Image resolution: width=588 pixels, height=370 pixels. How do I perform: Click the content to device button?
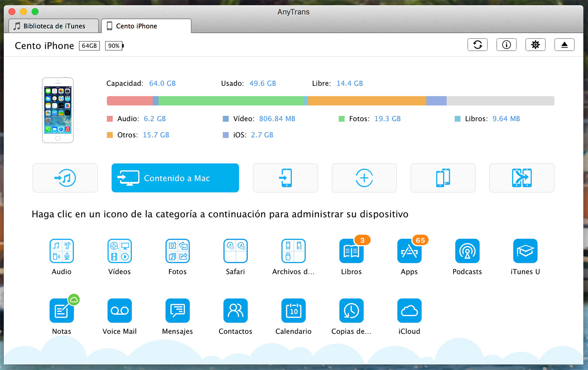[285, 178]
